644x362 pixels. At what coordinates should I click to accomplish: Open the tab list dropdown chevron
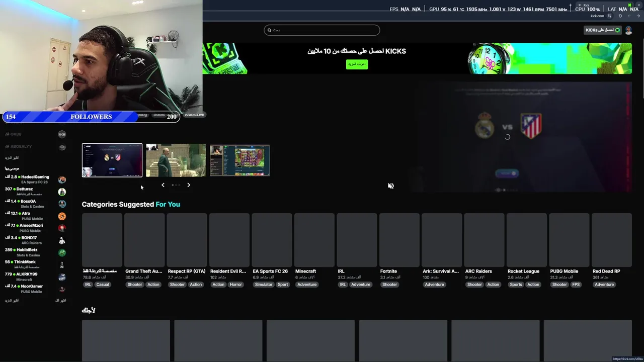[639, 5]
